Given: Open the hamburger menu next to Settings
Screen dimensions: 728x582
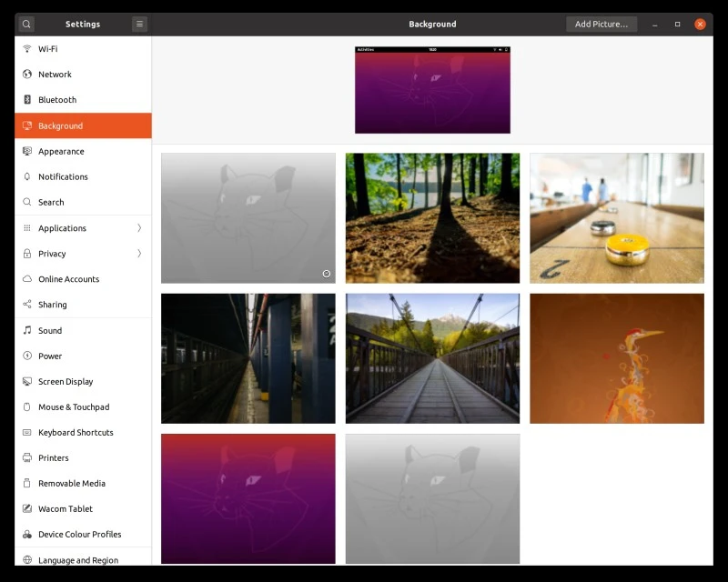Looking at the screenshot, I should click(x=139, y=24).
